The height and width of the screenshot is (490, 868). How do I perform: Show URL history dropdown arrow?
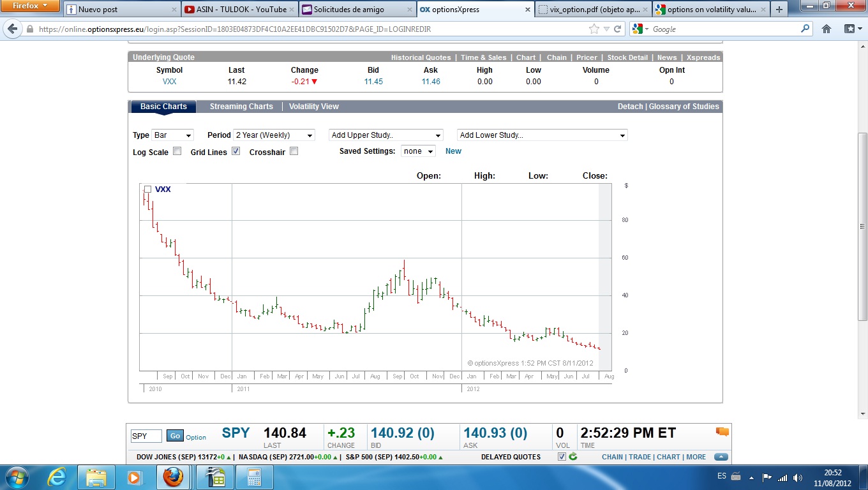click(x=606, y=29)
